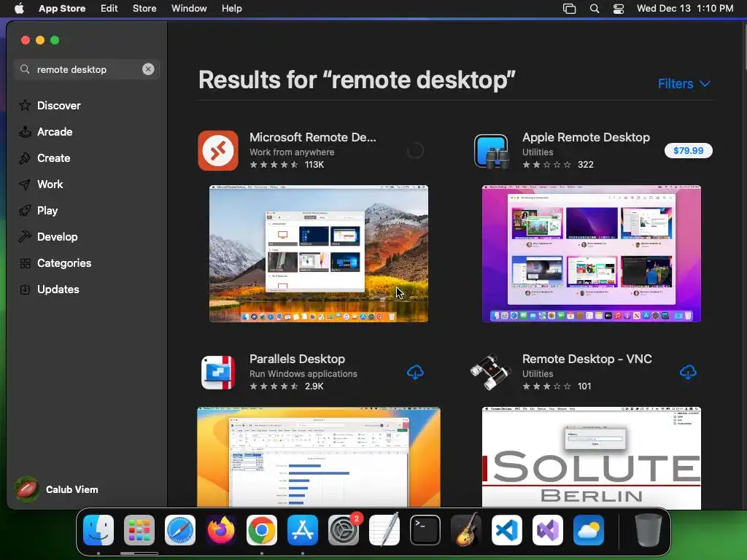Open System Settings from the dock
Viewport: 747px width, 560px height.
[344, 530]
